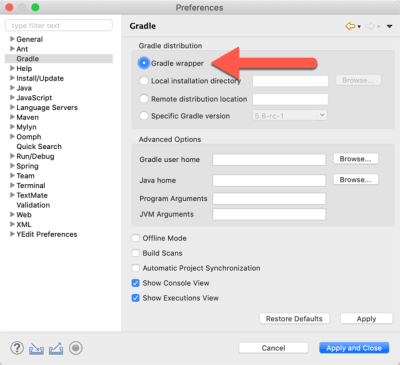Select Validation in the tree
Viewport: 400px width, 365px height.
tap(33, 205)
